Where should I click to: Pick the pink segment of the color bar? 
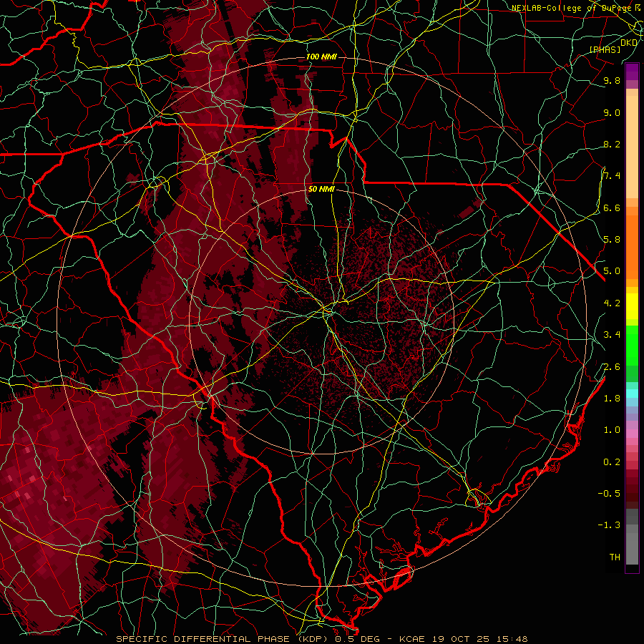[632, 434]
